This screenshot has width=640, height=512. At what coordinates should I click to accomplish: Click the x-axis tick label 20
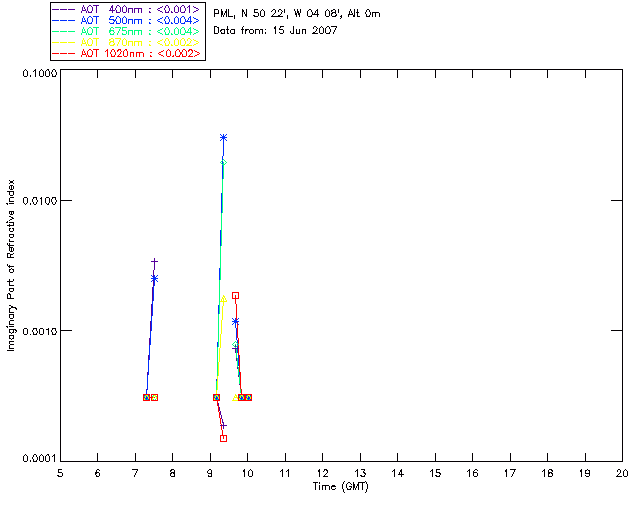pyautogui.click(x=622, y=473)
